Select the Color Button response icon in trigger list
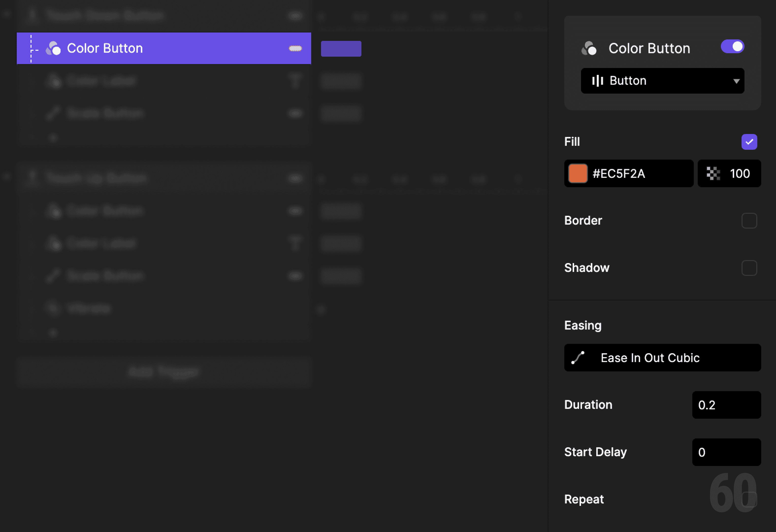The image size is (776, 532). pyautogui.click(x=54, y=49)
